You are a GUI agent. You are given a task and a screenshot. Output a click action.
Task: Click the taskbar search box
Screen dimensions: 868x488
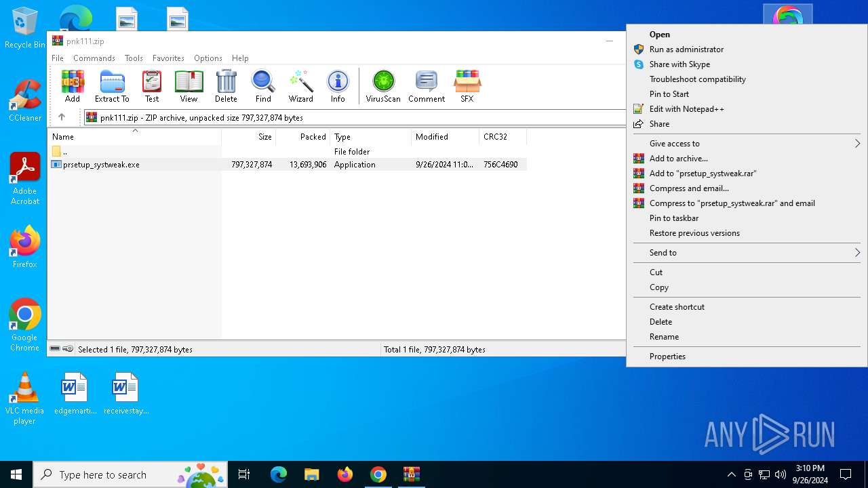tap(132, 474)
